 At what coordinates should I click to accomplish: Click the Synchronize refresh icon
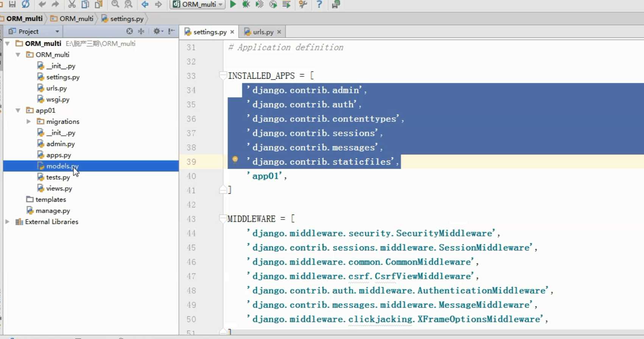[x=26, y=4]
